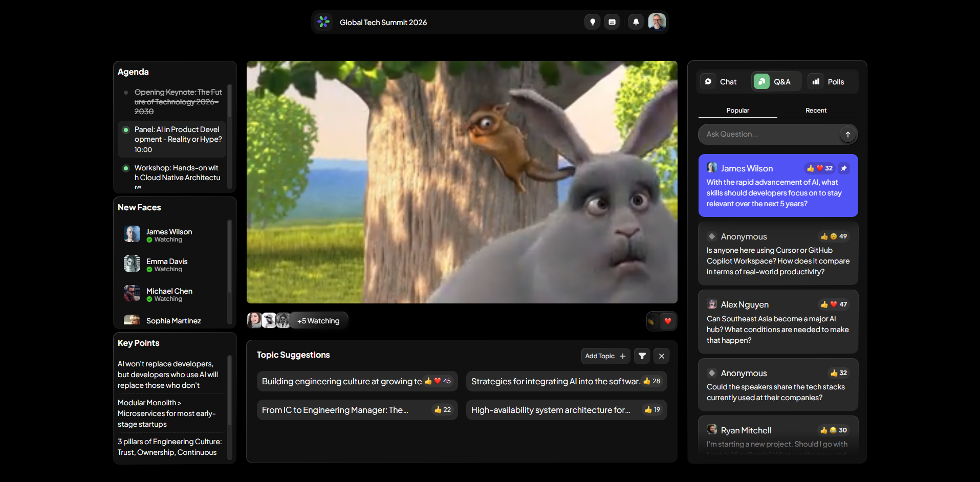Show Recent questions
The width and height of the screenshot is (980, 482).
[x=816, y=111]
